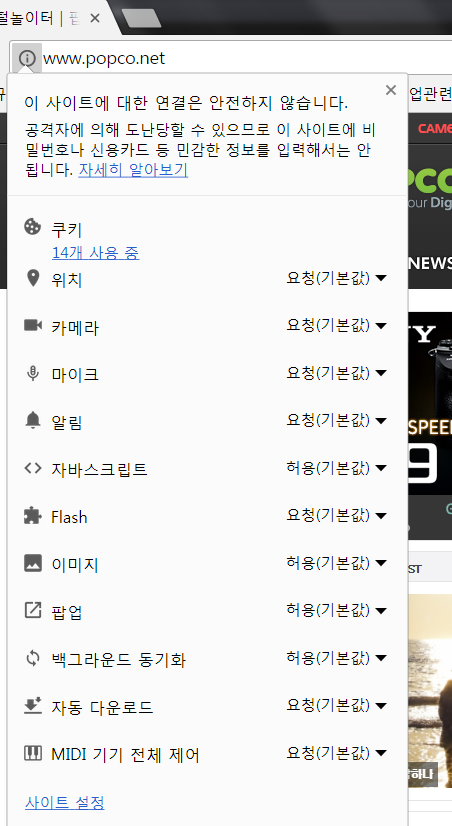Click the site info icon in address bar

[x=27, y=58]
